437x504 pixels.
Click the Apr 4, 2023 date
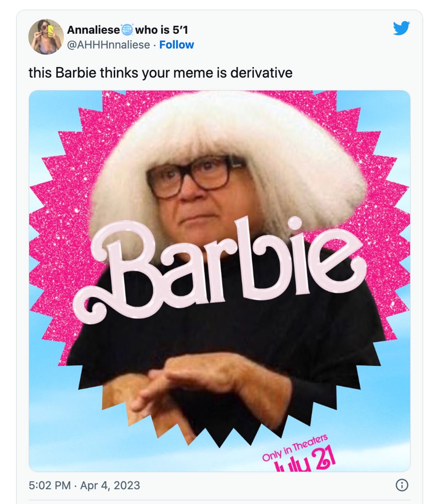click(x=110, y=485)
